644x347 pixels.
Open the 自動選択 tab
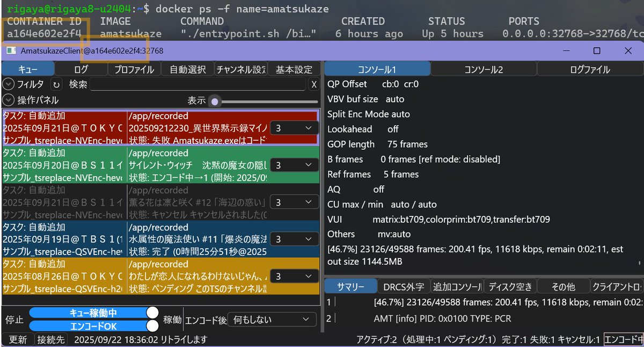coord(187,69)
